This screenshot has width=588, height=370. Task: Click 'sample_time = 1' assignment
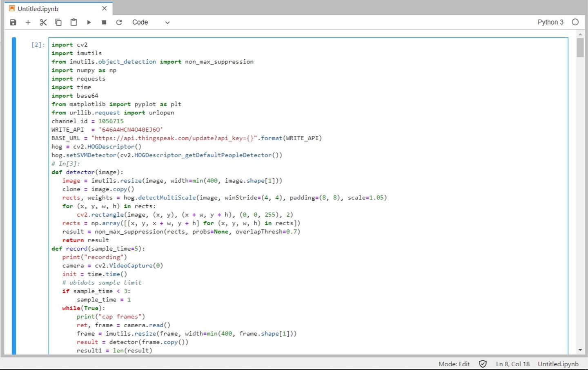tap(104, 300)
